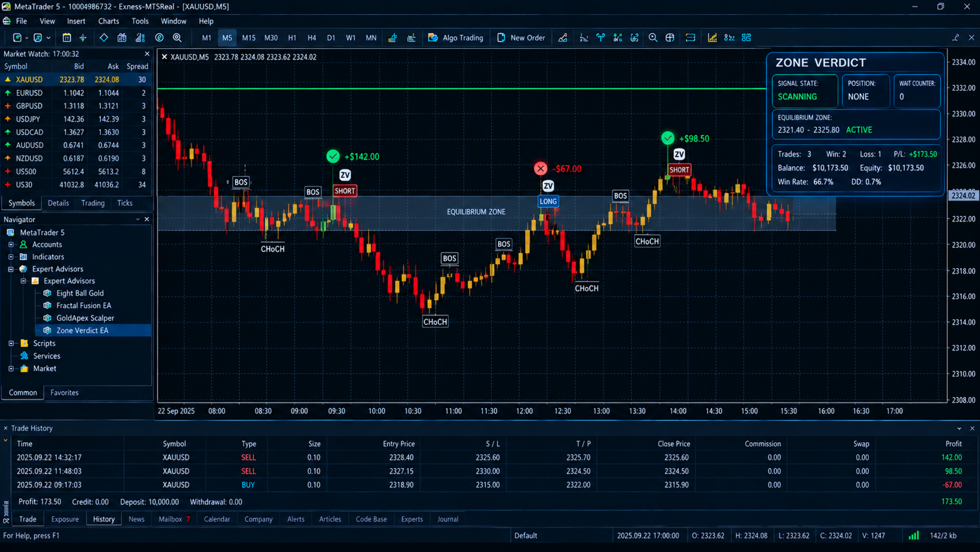Expand the Indicators node in Navigator

point(11,257)
